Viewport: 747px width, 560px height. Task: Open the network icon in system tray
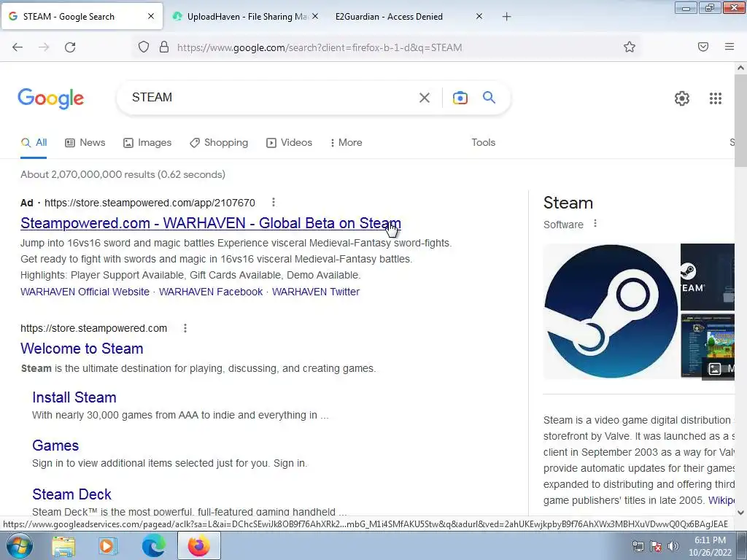coord(638,547)
